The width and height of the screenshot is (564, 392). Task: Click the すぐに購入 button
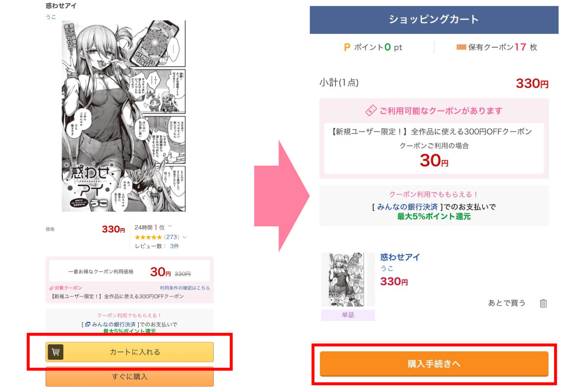coord(129,376)
